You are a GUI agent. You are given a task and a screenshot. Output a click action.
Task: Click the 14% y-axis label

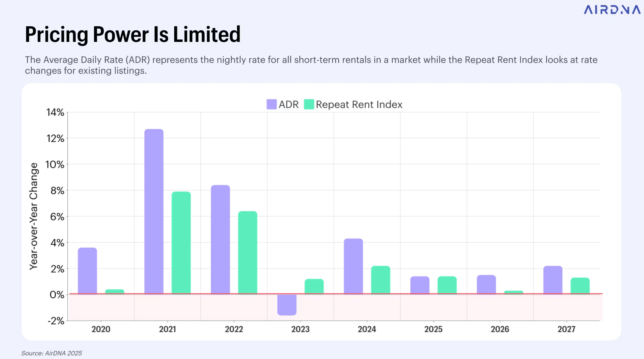pyautogui.click(x=55, y=112)
